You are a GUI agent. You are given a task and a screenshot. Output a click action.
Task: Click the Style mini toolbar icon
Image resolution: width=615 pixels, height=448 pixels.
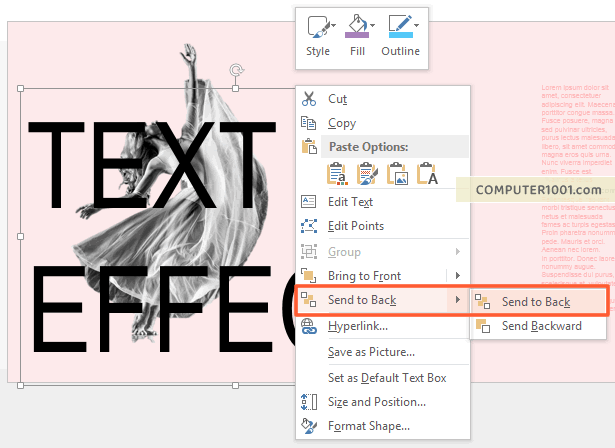pos(318,27)
